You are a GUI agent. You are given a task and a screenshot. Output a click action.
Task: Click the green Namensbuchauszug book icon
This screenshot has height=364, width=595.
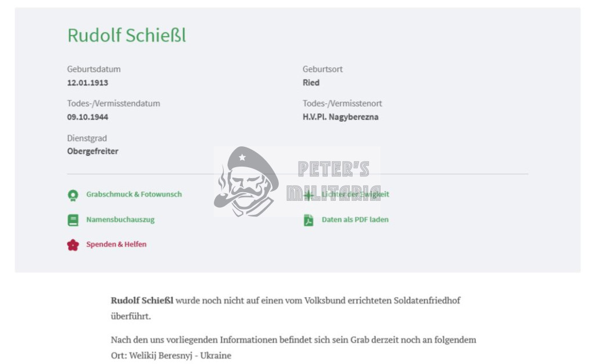point(73,220)
